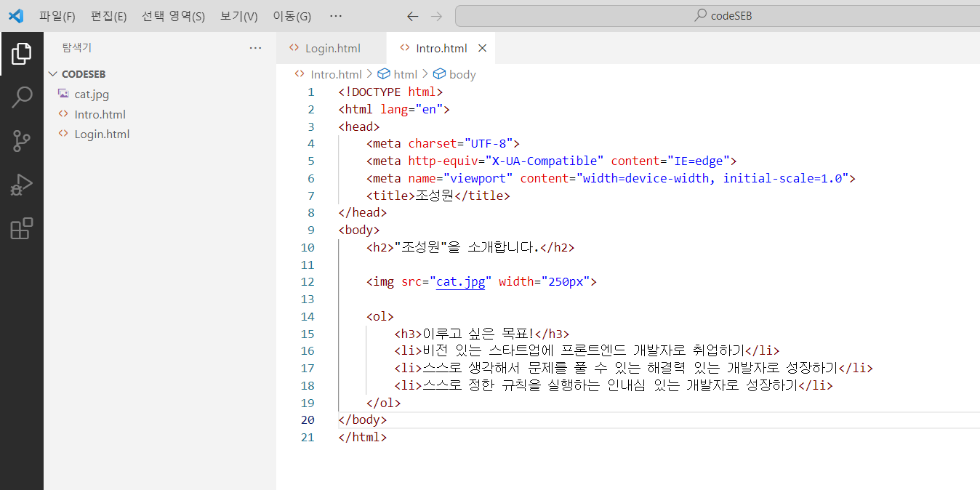Click line number 12 in the gutter
Viewport: 980px width, 490px height.
click(308, 282)
